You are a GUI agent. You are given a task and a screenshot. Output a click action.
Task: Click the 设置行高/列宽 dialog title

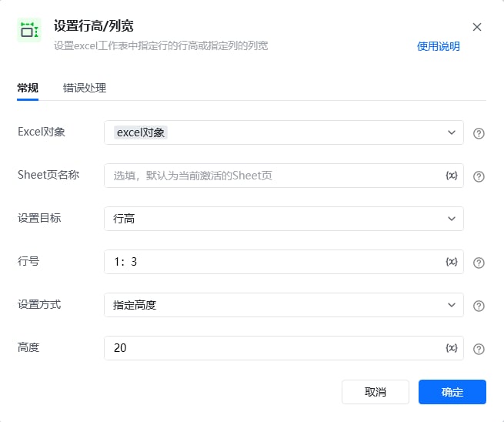pos(94,25)
